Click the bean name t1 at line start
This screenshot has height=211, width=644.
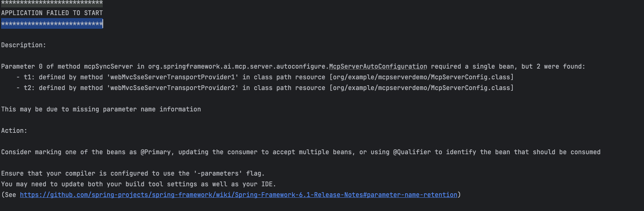coord(28,77)
